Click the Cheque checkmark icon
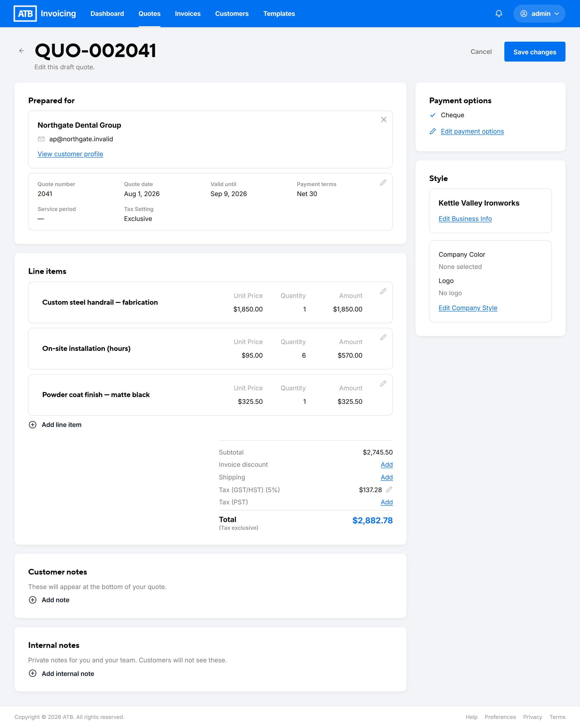Screen dimensions: 580x728 click(433, 115)
